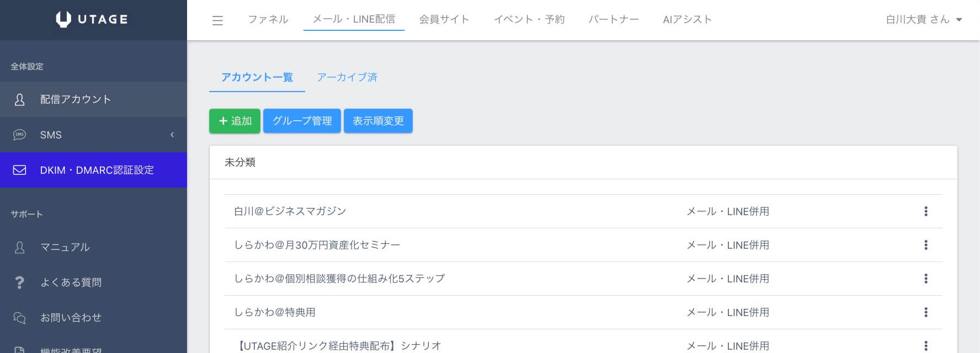This screenshot has height=353, width=980.
Task: Open マニュアル in the sidebar
Action: tap(93, 247)
